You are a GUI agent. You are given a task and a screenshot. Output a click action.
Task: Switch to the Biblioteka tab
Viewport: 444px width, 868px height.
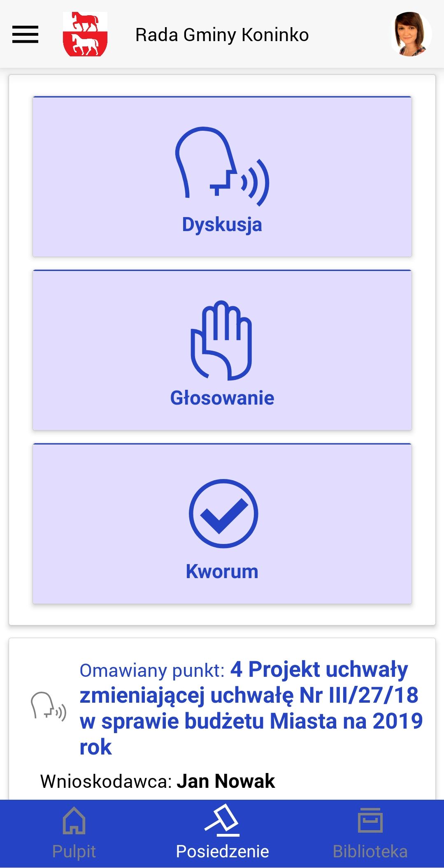tap(370, 833)
